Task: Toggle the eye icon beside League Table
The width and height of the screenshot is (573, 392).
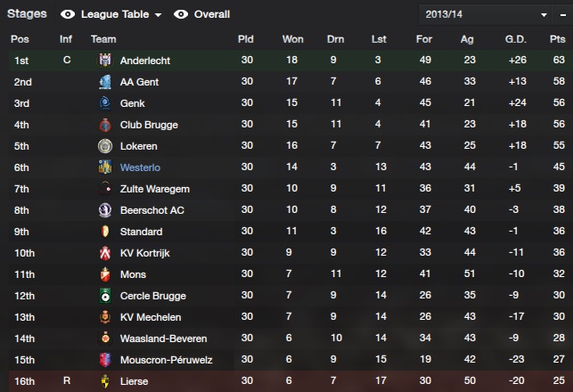Action: click(x=68, y=15)
